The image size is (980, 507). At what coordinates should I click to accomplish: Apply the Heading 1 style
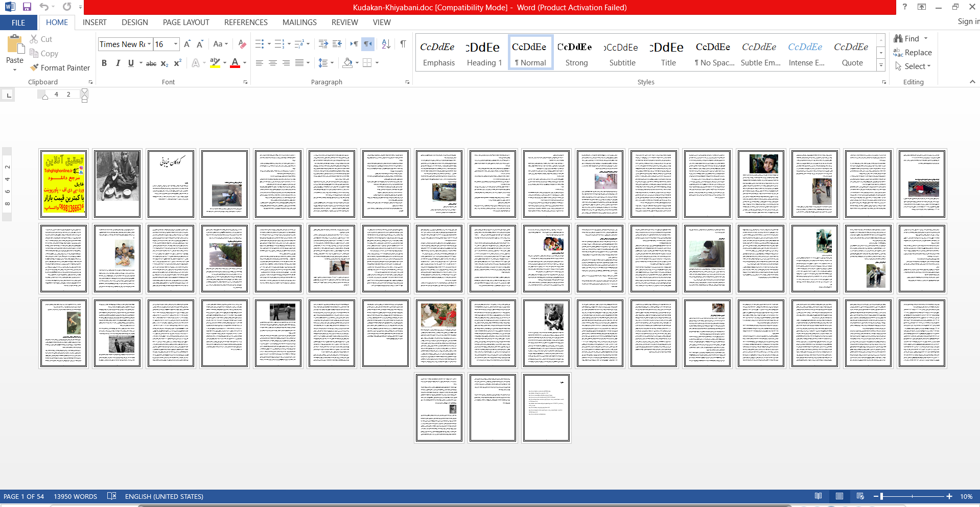484,53
